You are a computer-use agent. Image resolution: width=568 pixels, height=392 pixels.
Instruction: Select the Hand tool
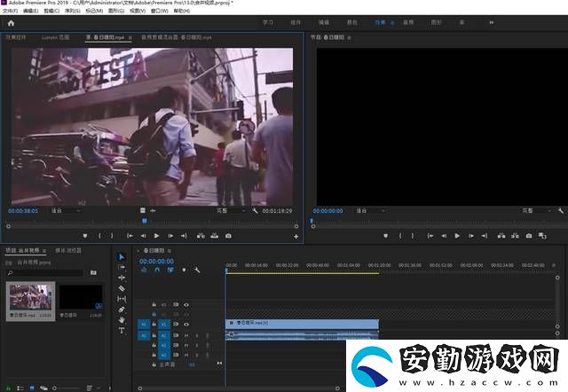[x=122, y=320]
